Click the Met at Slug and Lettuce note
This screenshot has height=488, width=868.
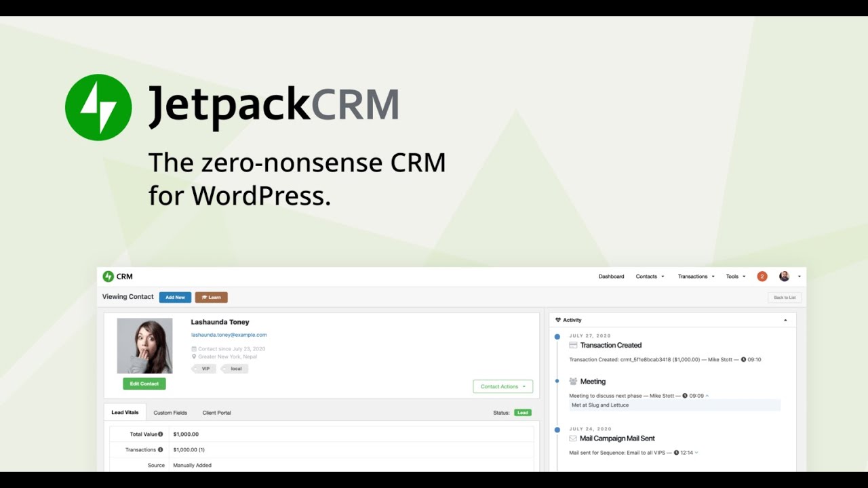tap(675, 405)
